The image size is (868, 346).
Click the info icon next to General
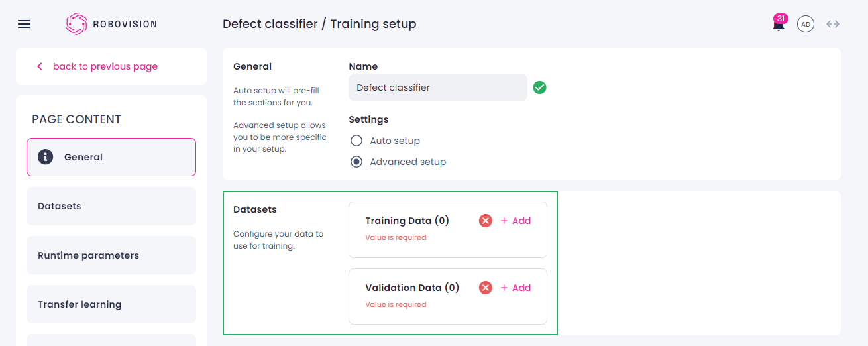point(46,157)
